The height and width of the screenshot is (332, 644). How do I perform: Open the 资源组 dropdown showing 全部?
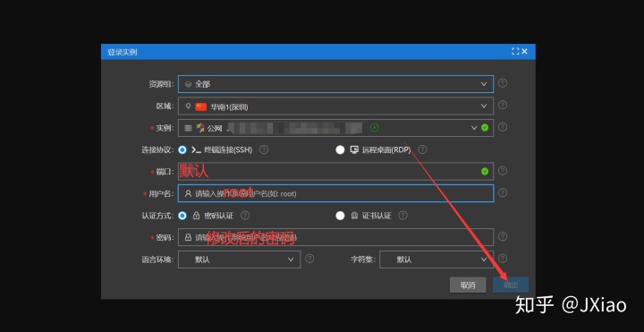335,84
